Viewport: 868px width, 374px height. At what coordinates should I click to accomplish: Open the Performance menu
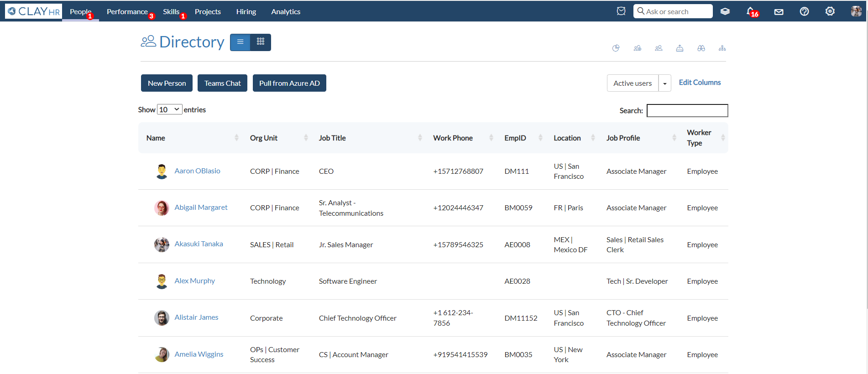127,12
